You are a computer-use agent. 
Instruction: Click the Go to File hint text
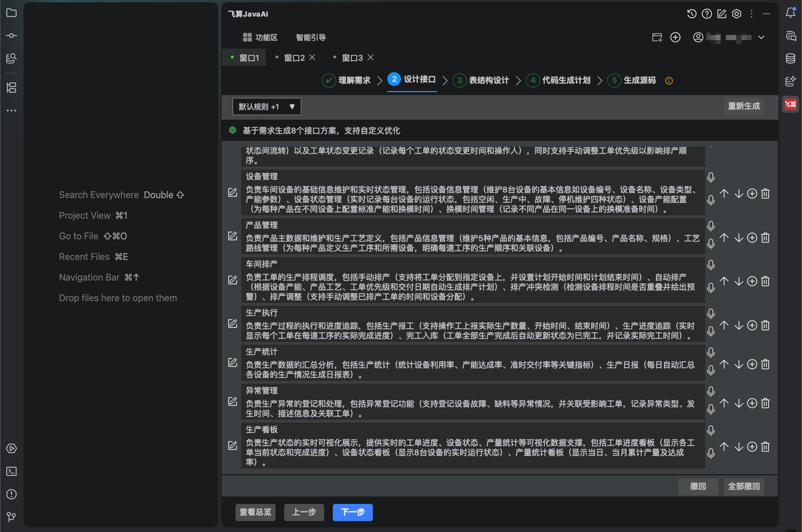[79, 236]
